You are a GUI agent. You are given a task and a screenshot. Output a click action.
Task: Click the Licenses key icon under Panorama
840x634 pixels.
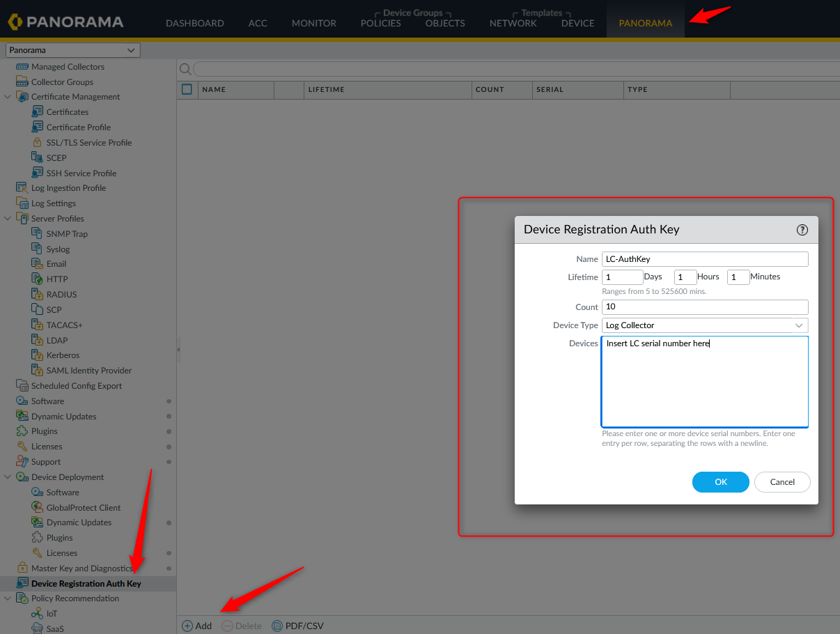[x=22, y=447]
